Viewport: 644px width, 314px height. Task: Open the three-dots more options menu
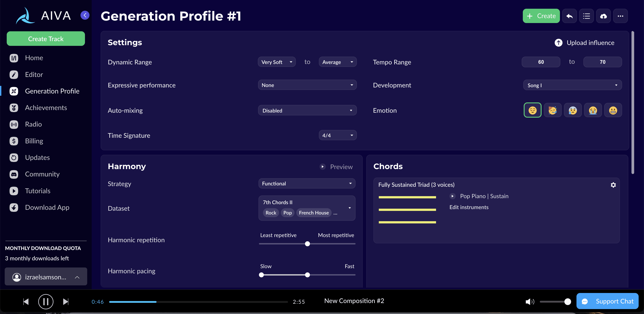pos(620,16)
